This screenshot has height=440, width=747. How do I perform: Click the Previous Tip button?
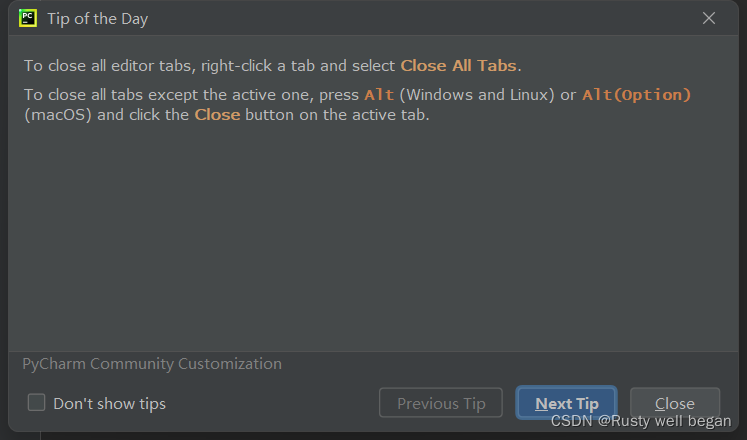click(441, 404)
